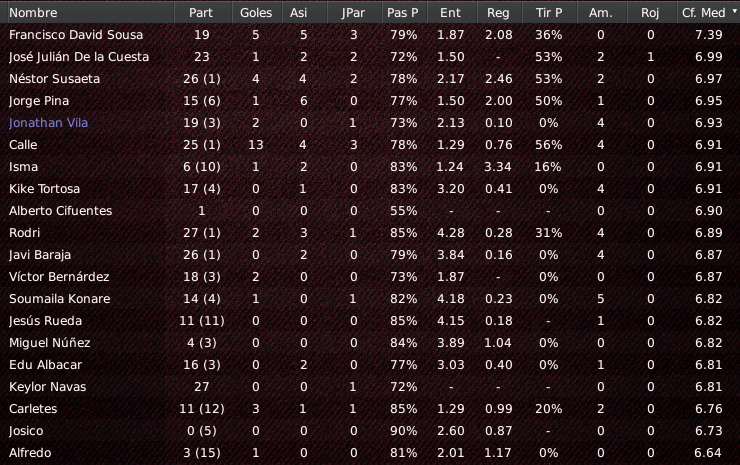Choose Néstor Susaeta player name

(54, 79)
